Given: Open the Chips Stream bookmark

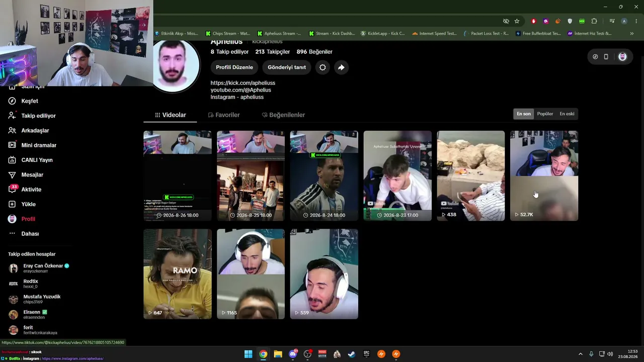Looking at the screenshot, I should pyautogui.click(x=228, y=34).
